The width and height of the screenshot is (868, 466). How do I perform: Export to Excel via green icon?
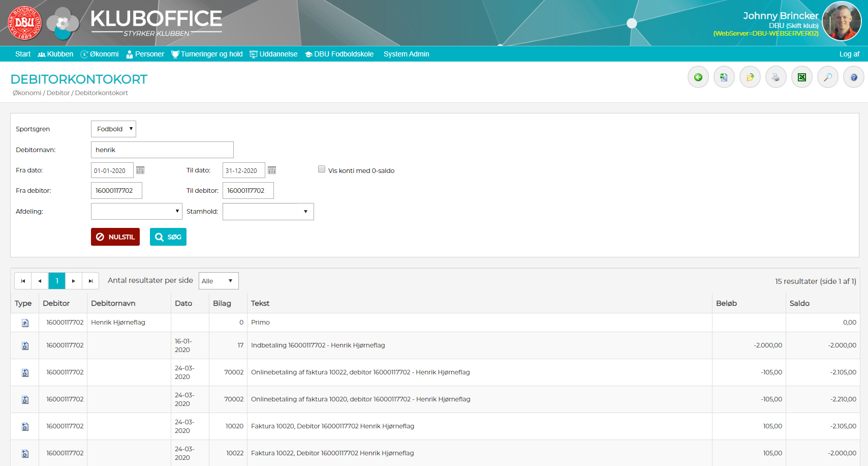pyautogui.click(x=801, y=77)
